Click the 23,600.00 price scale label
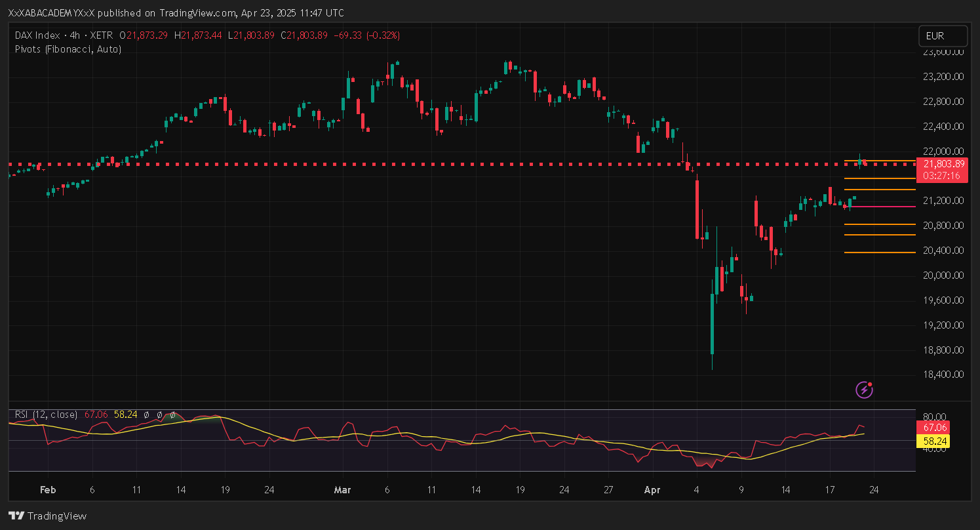The image size is (980, 530). click(x=943, y=52)
